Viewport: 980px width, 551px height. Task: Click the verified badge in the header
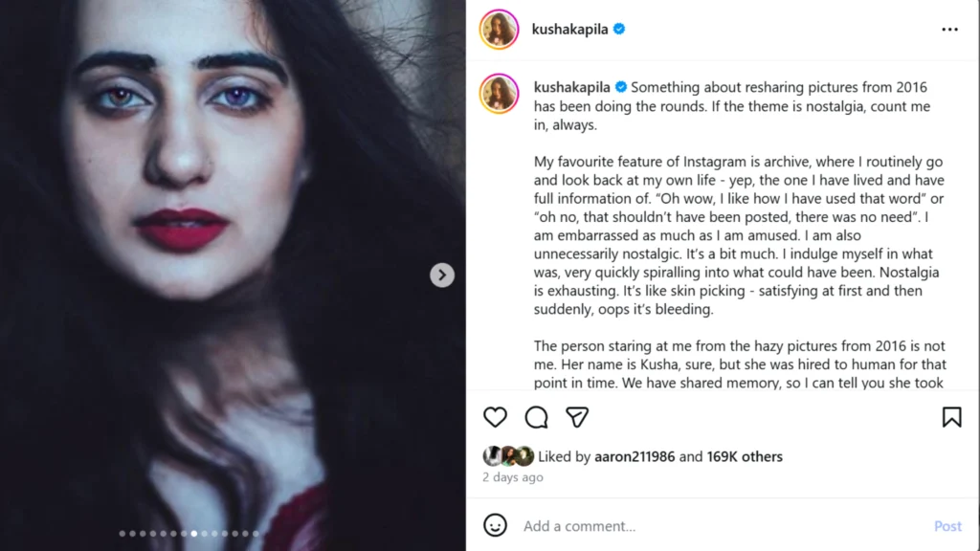619,30
